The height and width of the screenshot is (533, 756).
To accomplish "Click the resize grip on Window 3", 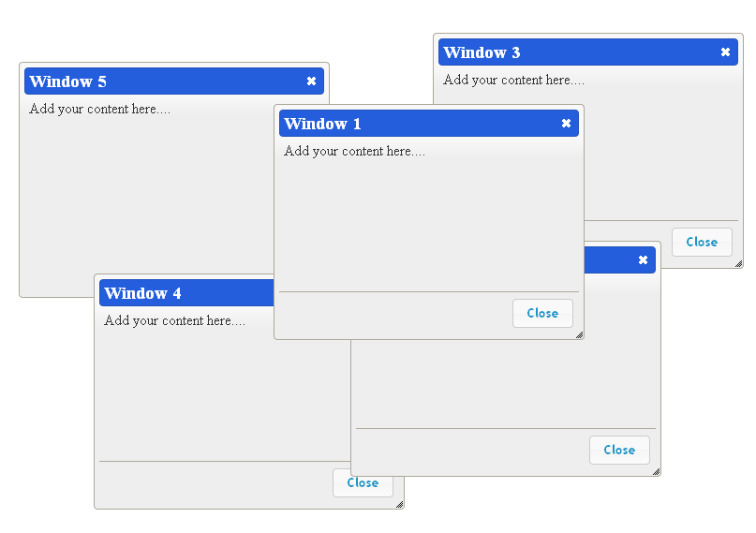I will [738, 263].
